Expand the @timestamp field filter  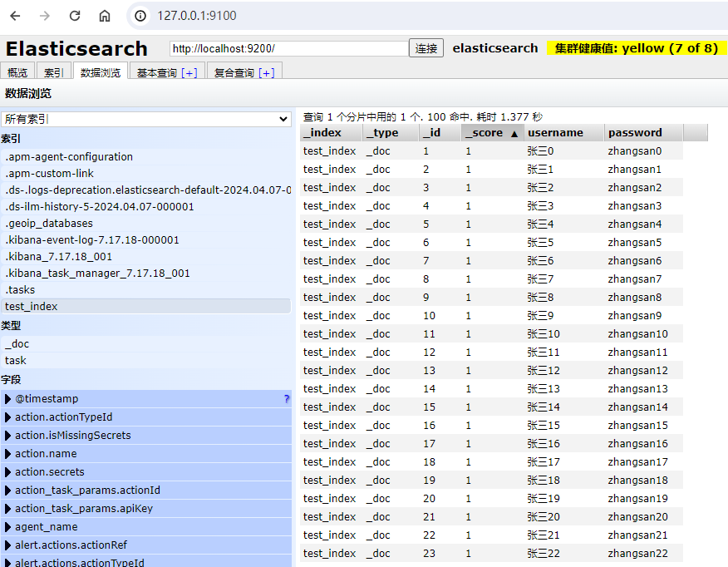(8, 399)
